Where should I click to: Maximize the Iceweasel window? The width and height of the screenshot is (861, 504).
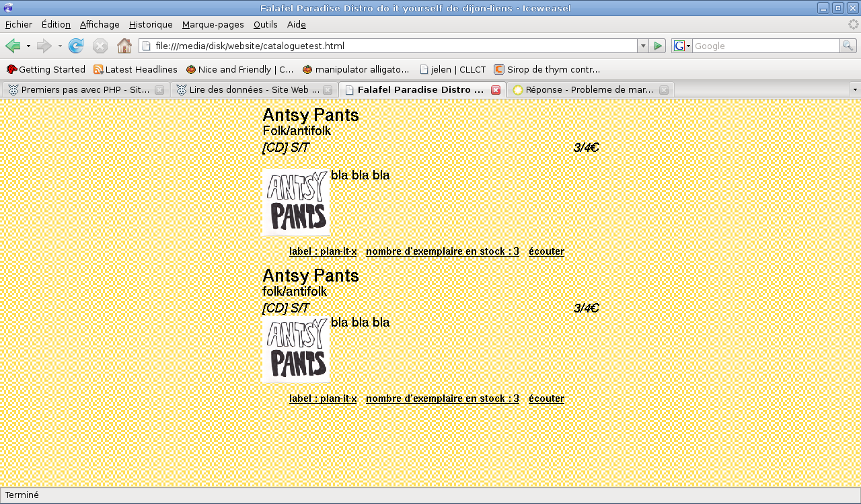pos(837,8)
